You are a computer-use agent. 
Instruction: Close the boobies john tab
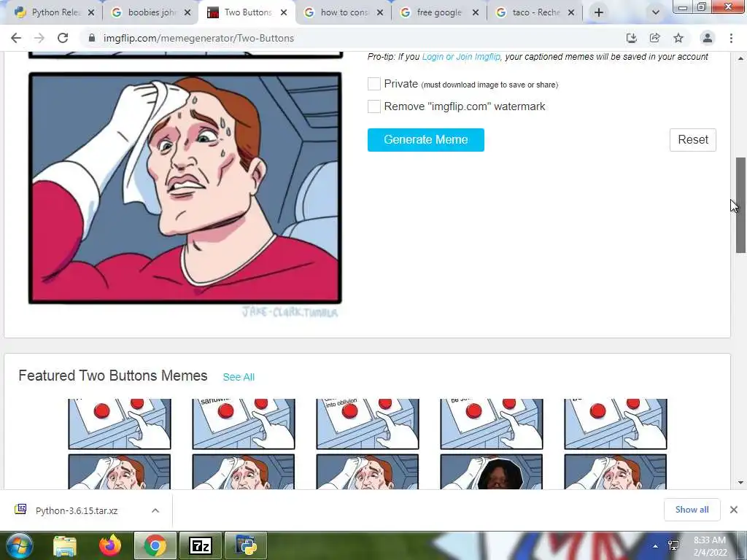tap(187, 12)
